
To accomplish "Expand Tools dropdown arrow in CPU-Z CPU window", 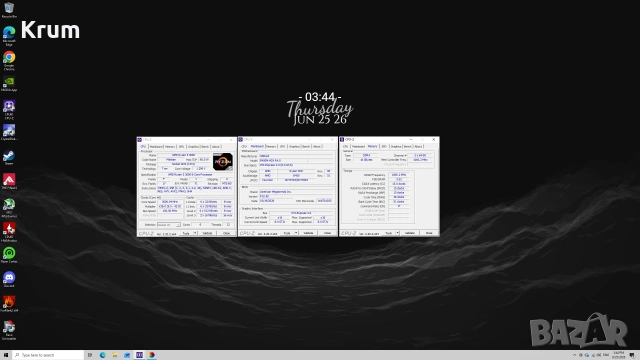I will point(195,233).
